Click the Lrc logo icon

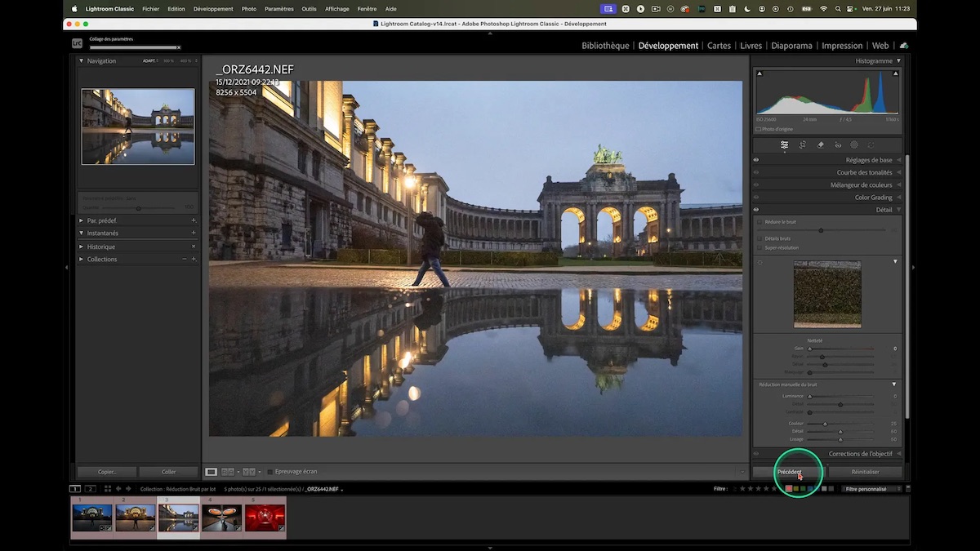tap(77, 43)
